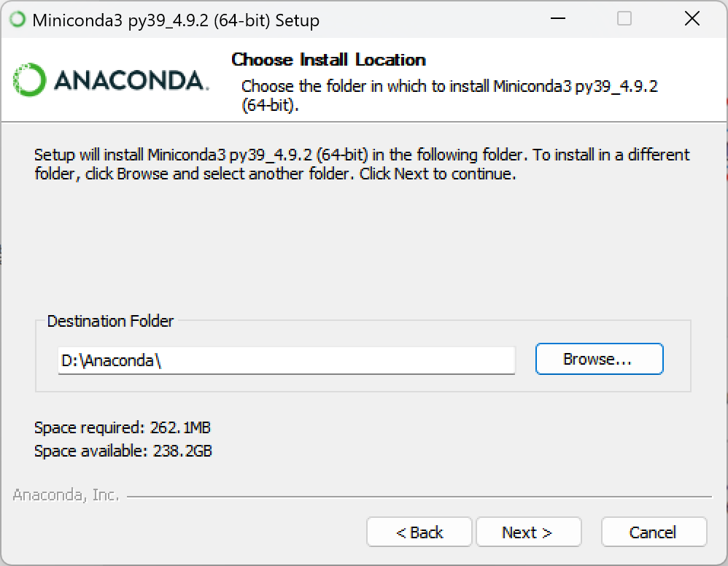Click the ANACONDA wordmark in the header

[x=131, y=80]
